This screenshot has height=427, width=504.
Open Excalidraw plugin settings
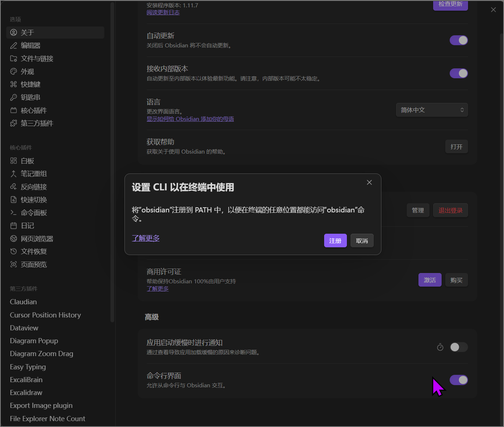[x=55, y=392]
